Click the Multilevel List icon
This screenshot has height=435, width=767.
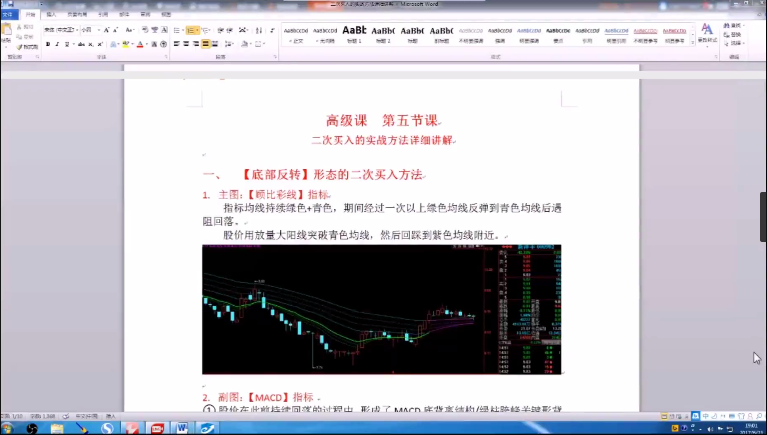(x=205, y=30)
